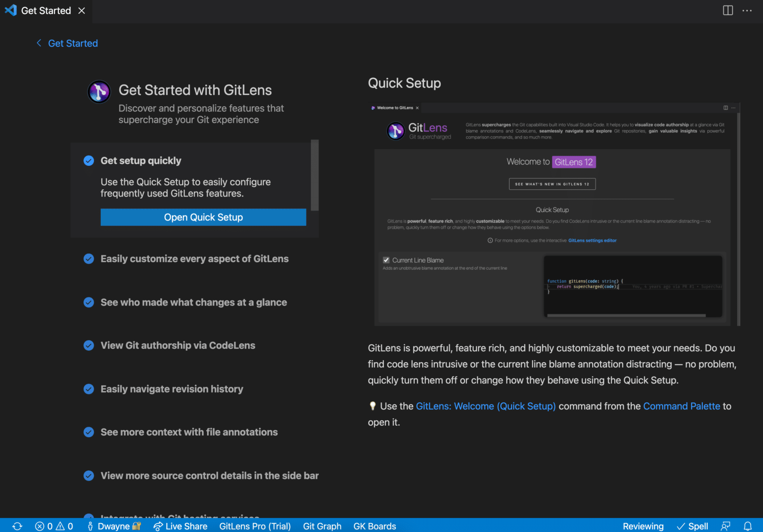763x532 pixels.
Task: Click the feedback icon in status bar
Action: (x=725, y=526)
